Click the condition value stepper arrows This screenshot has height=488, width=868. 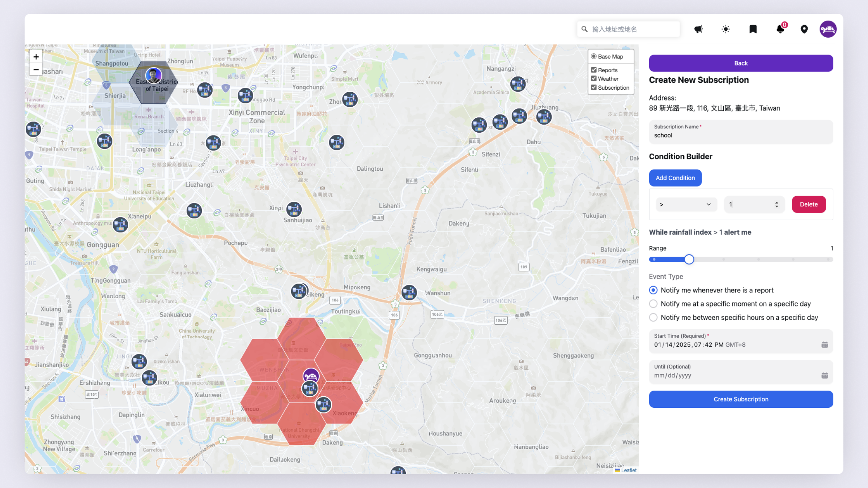776,204
